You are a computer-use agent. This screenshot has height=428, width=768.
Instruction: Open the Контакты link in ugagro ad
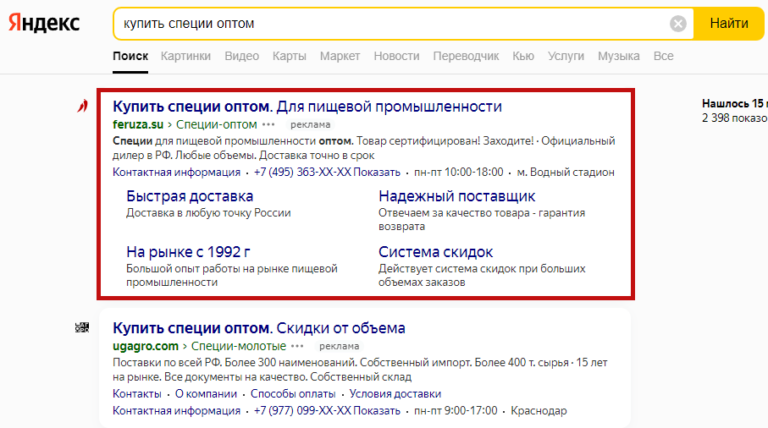[137, 394]
